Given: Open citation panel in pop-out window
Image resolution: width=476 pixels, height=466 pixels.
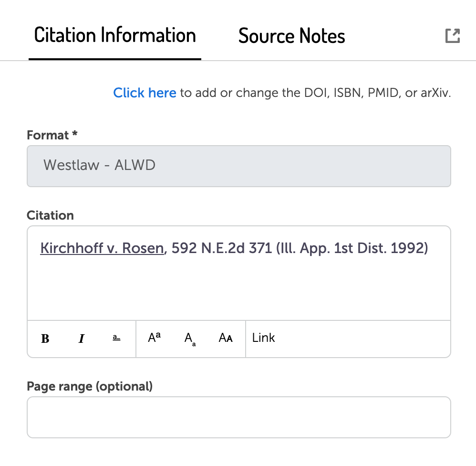Looking at the screenshot, I should point(453,36).
